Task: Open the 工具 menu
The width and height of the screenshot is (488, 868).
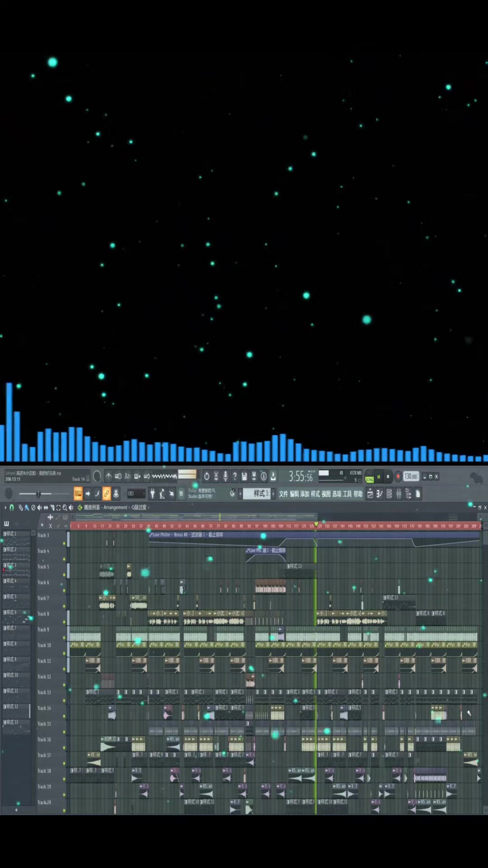Action: (x=347, y=494)
